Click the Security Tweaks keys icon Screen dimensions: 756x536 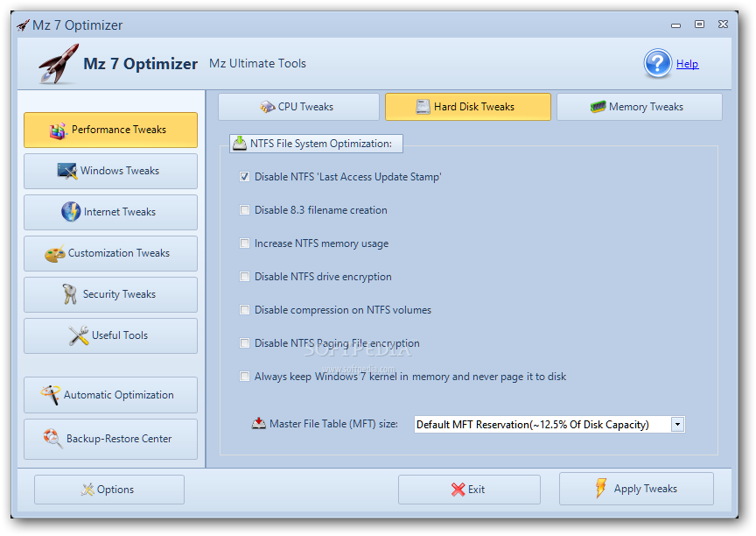pyautogui.click(x=70, y=294)
